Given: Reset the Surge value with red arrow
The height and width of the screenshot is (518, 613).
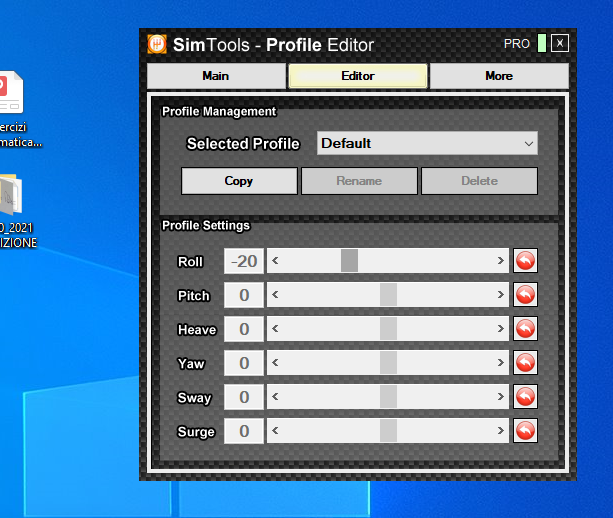Looking at the screenshot, I should tap(525, 431).
